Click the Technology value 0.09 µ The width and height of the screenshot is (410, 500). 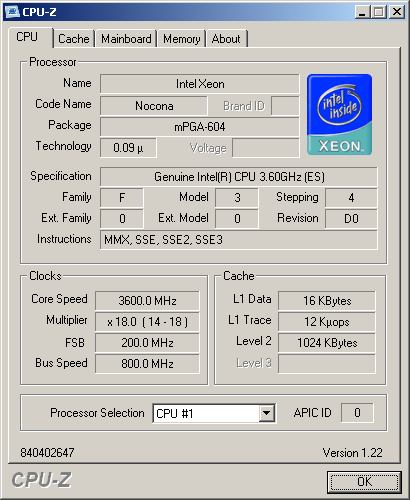128,148
